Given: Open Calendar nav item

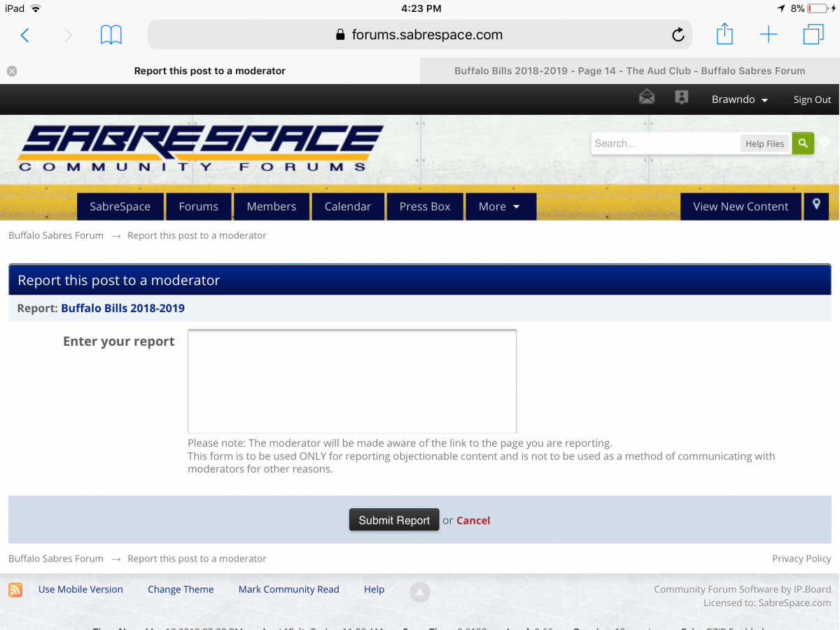Looking at the screenshot, I should [348, 206].
